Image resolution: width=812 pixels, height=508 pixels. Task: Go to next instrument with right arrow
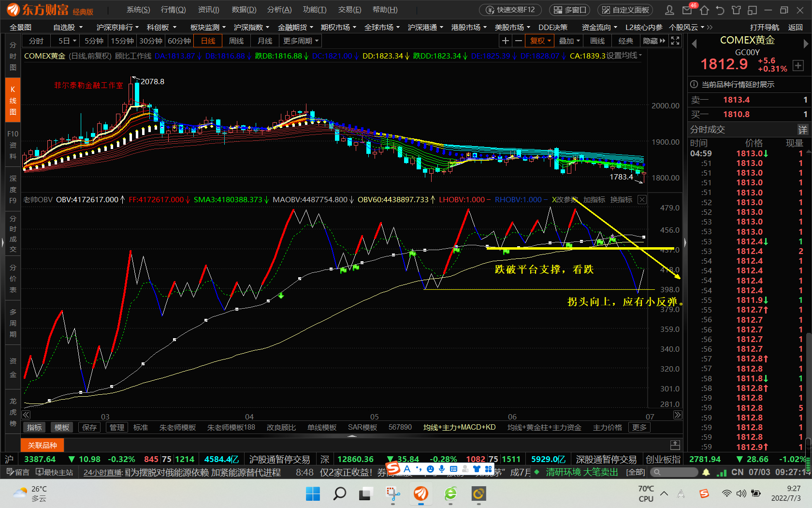point(806,44)
